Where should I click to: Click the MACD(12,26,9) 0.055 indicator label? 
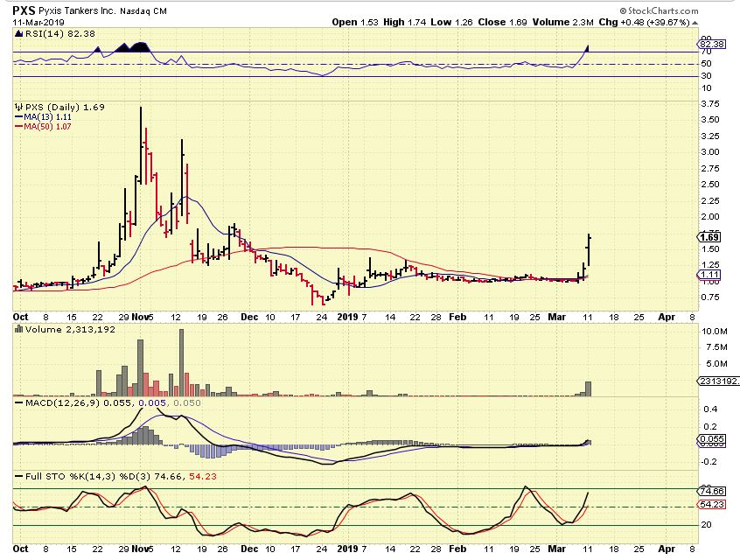pos(80,403)
